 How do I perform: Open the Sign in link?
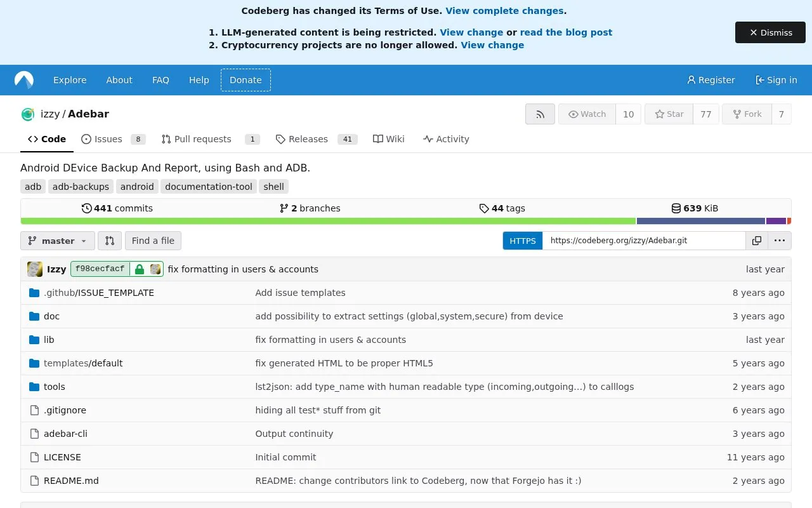(x=776, y=80)
